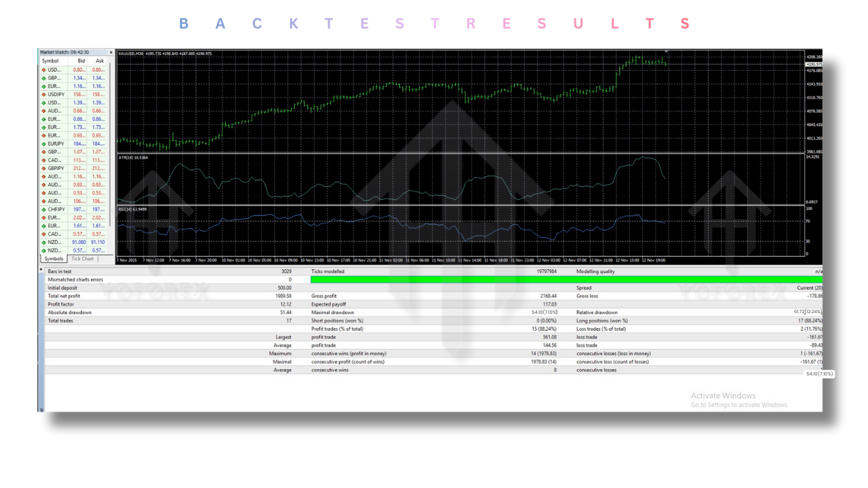The width and height of the screenshot is (868, 488).
Task: Select the arrow icon next to GBPJPY
Action: [42, 168]
